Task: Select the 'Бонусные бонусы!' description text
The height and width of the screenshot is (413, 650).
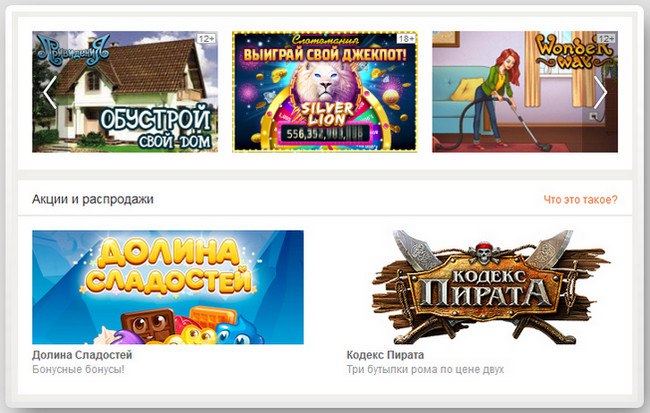Action: [78, 369]
